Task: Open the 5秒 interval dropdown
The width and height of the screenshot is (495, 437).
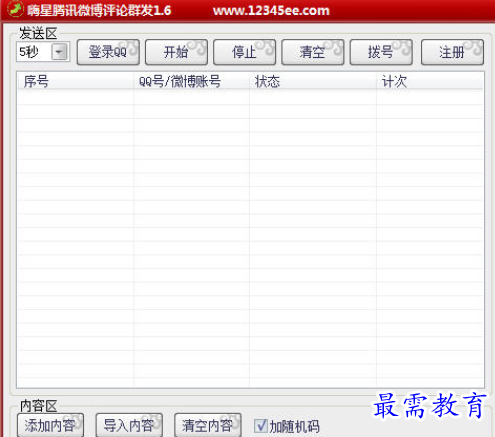Action: [x=60, y=52]
